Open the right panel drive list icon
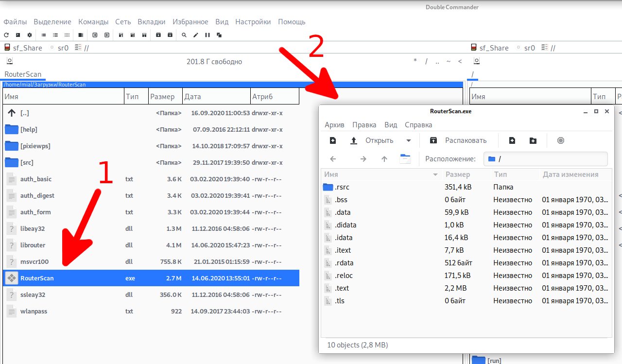The image size is (622, 364). [x=477, y=61]
